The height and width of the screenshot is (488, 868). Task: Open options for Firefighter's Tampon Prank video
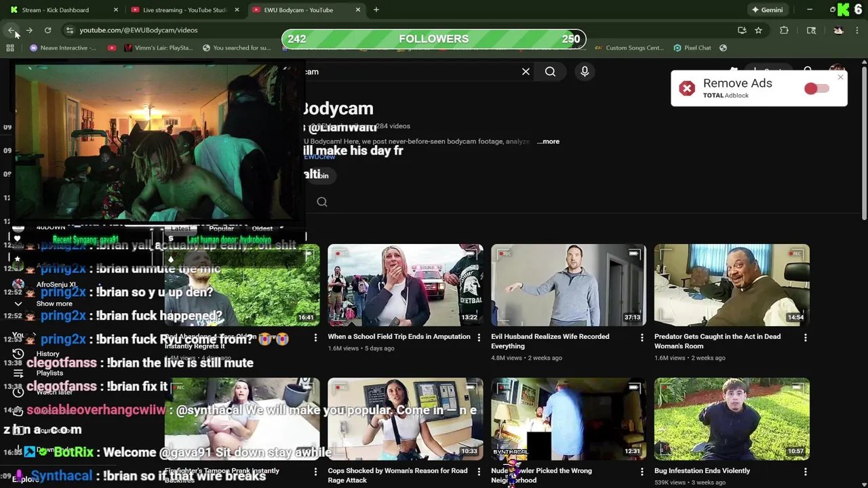[315, 472]
